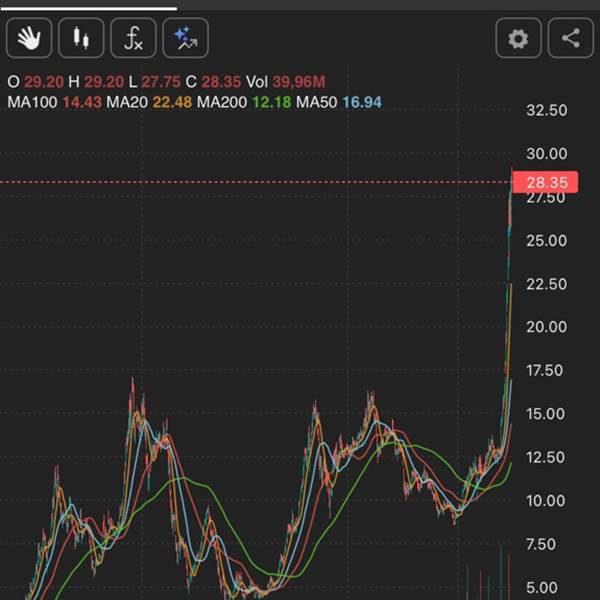Select the MA20 indicator label
Image resolution: width=600 pixels, height=600 pixels.
coord(127,102)
